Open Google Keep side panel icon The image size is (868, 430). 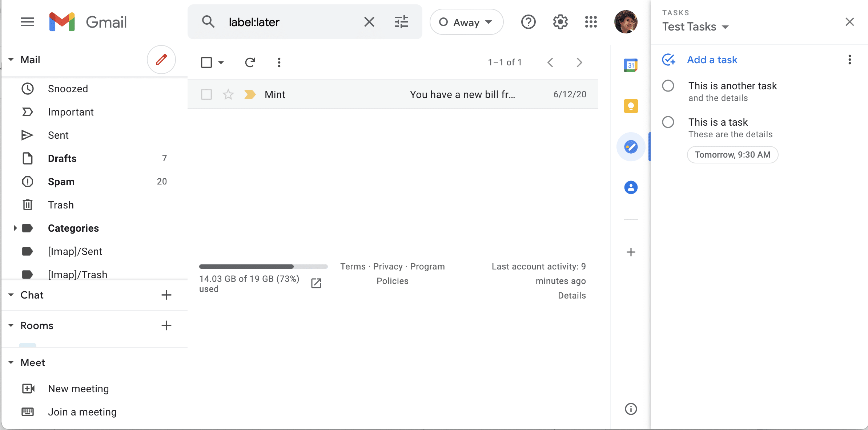(631, 106)
